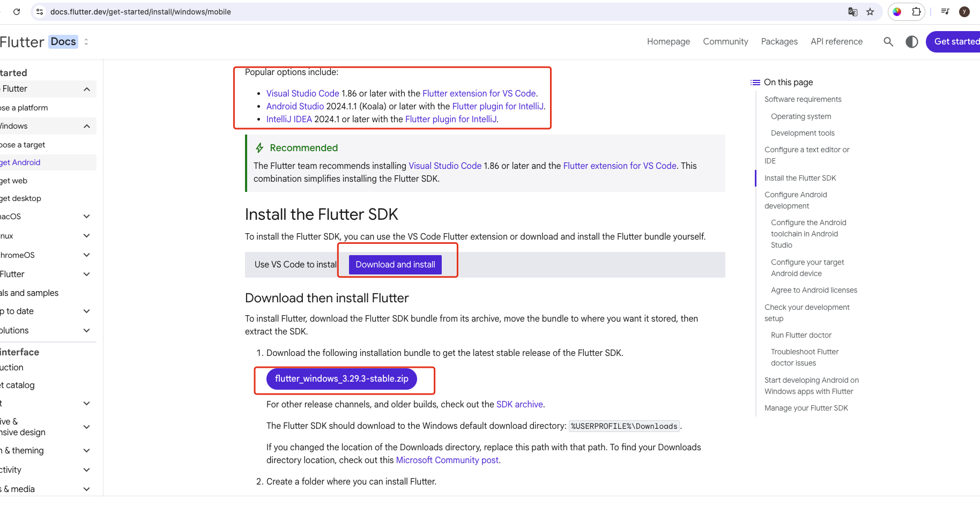Select the Android target in sidebar
Viewport: 980px width, 506px height.
[47, 162]
